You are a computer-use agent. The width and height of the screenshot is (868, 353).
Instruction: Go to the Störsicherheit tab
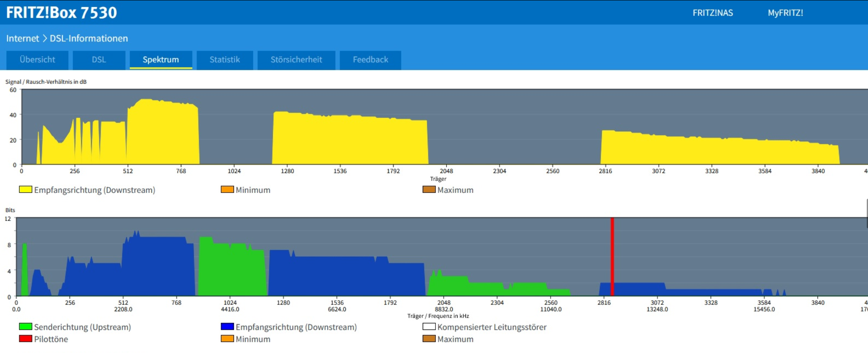click(x=296, y=60)
